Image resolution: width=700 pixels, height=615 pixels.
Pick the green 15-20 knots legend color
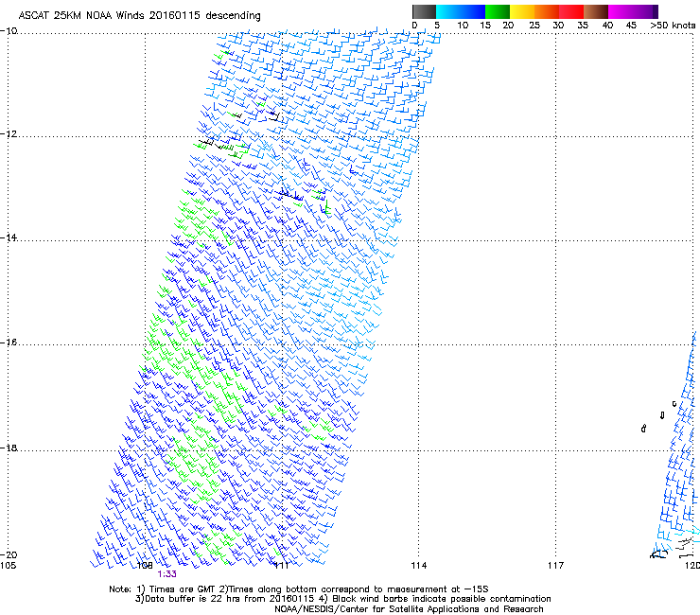coord(498,11)
